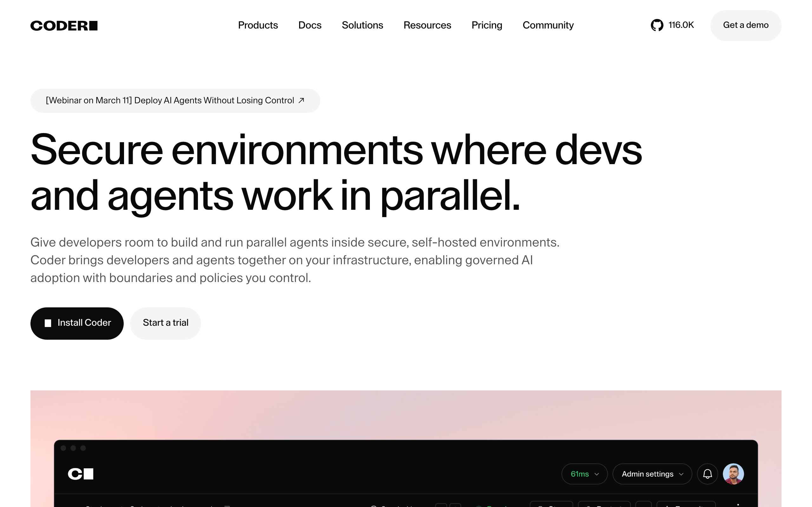Click the notification bell icon
This screenshot has height=507, width=812.
707,474
